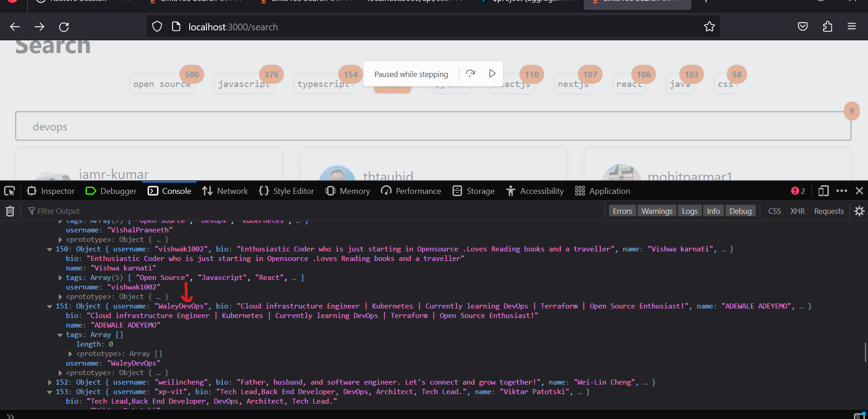Bookmark this page with the star
This screenshot has height=419, width=868.
click(710, 27)
